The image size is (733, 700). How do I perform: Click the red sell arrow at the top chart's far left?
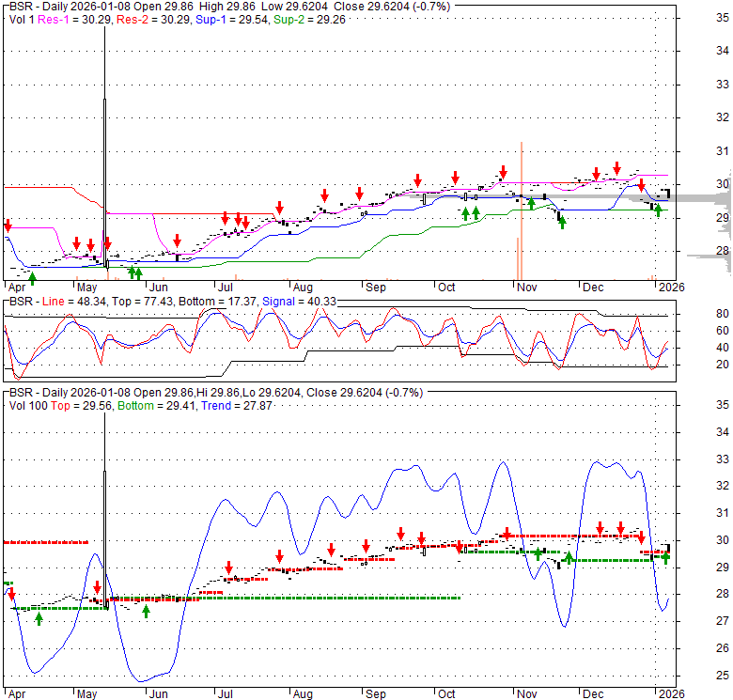click(x=8, y=226)
